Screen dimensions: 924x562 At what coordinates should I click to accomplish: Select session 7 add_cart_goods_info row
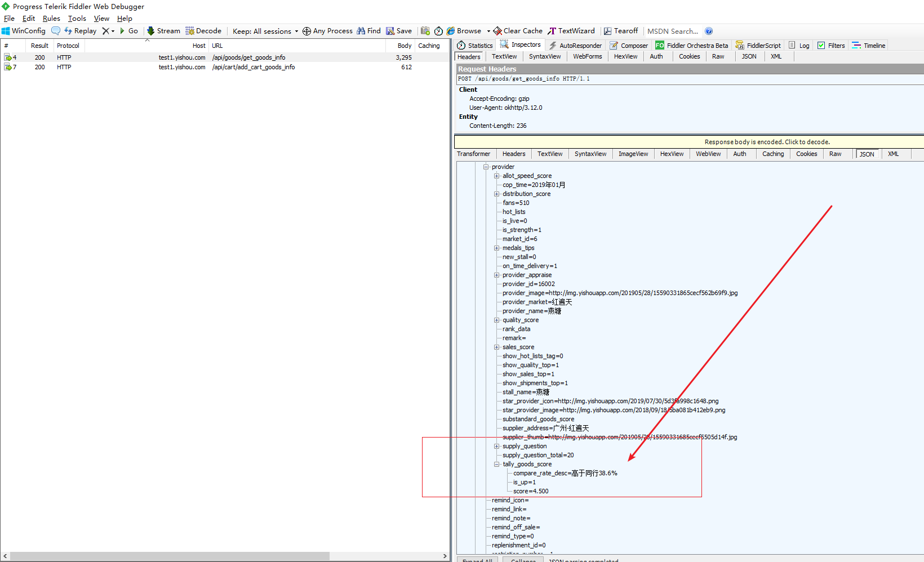click(x=225, y=67)
